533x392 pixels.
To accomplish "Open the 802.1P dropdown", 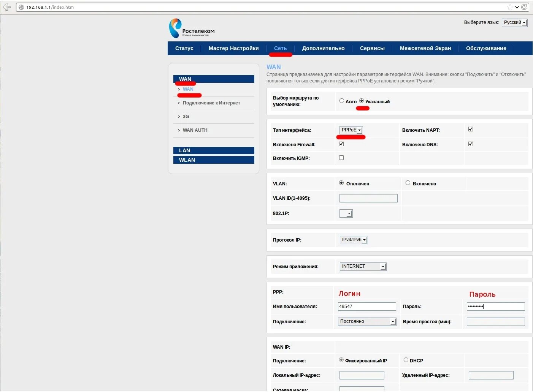I will pos(346,213).
